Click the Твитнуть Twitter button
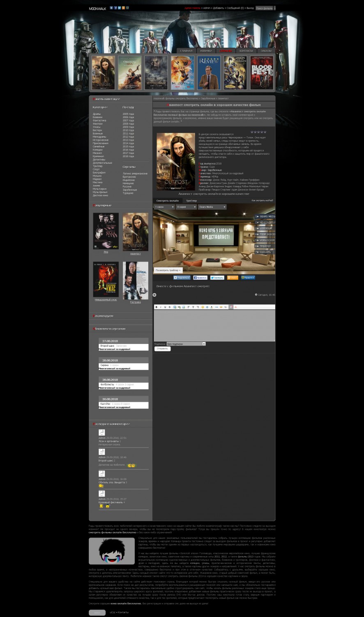364x617 pixels. click(217, 278)
